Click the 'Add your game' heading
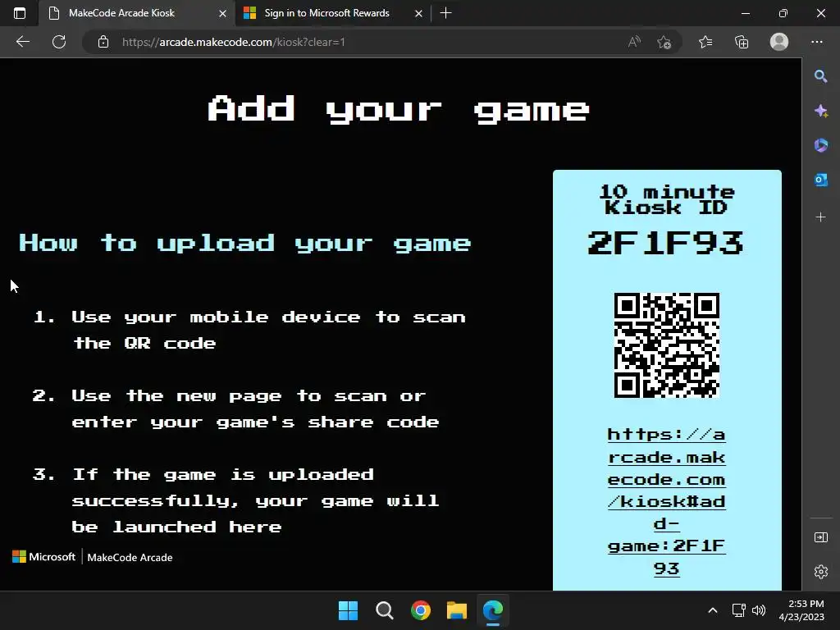The image size is (840, 630). tap(399, 110)
